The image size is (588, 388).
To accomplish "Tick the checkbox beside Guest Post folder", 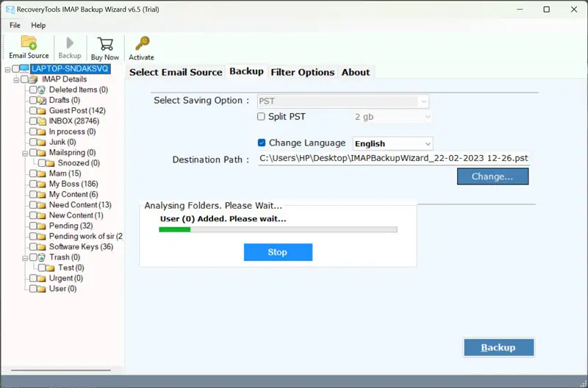I will click(33, 111).
